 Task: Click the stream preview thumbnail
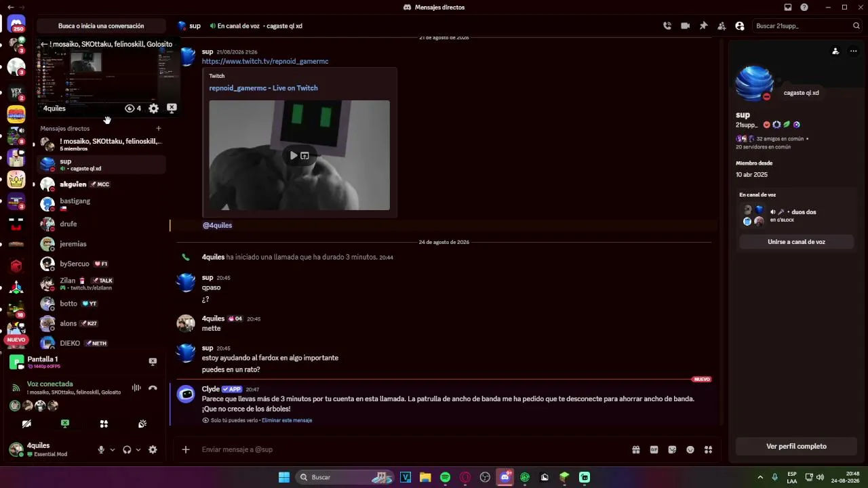pyautogui.click(x=108, y=76)
